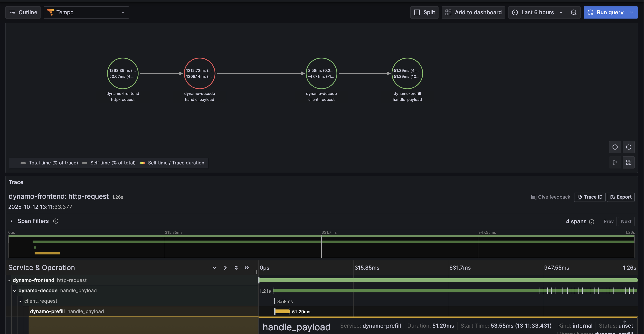The width and height of the screenshot is (644, 334).
Task: Expand all spans with double-down chevron icon
Action: [236, 268]
